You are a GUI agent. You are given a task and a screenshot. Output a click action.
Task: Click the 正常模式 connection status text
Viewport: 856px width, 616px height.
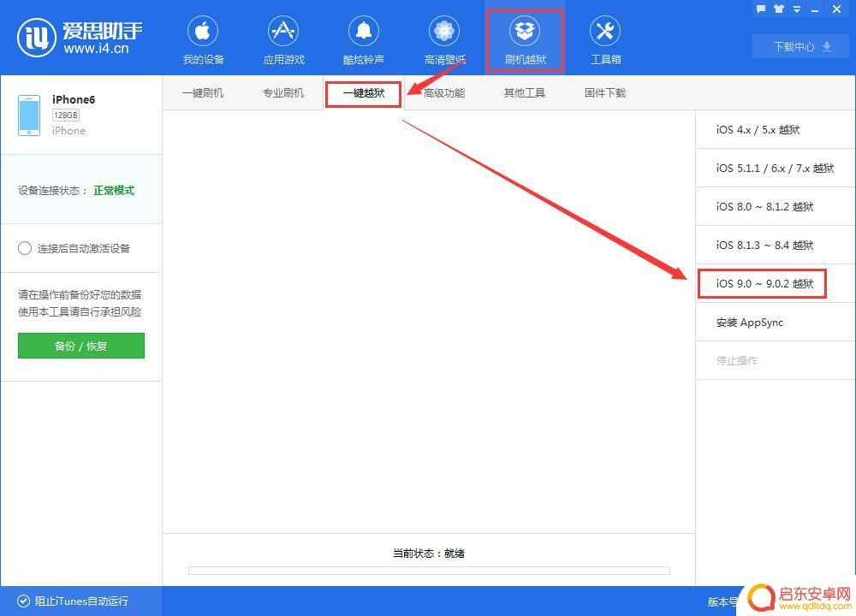(114, 191)
